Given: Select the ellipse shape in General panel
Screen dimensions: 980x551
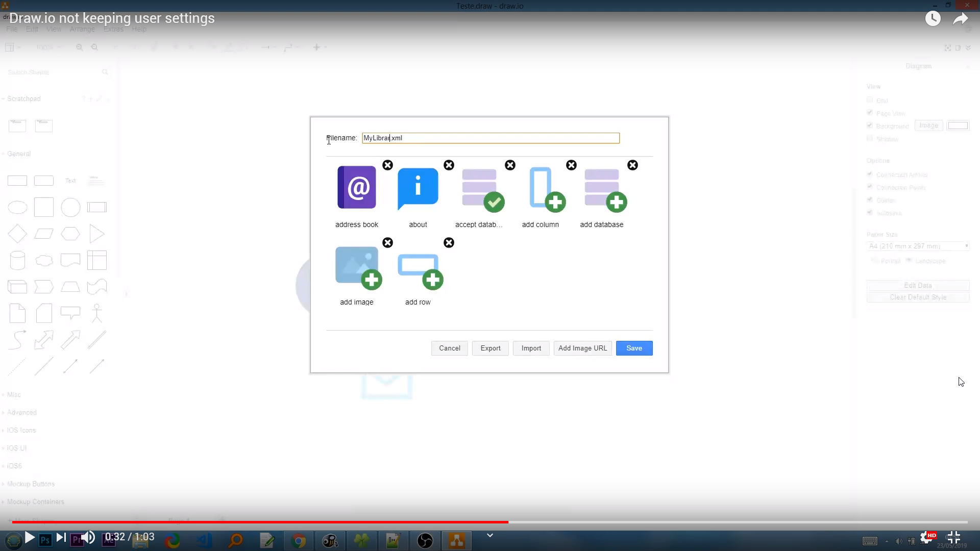Looking at the screenshot, I should (18, 207).
